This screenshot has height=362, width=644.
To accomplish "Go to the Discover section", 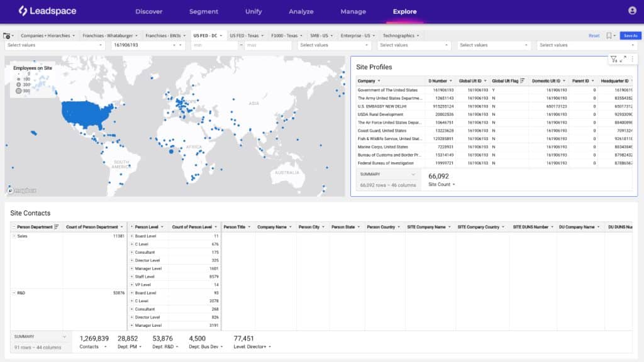I will [148, 11].
